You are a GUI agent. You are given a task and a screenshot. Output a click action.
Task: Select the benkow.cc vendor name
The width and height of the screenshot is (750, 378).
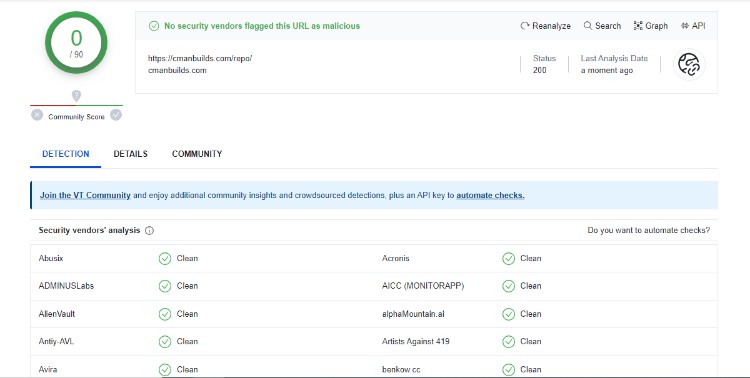tap(401, 370)
